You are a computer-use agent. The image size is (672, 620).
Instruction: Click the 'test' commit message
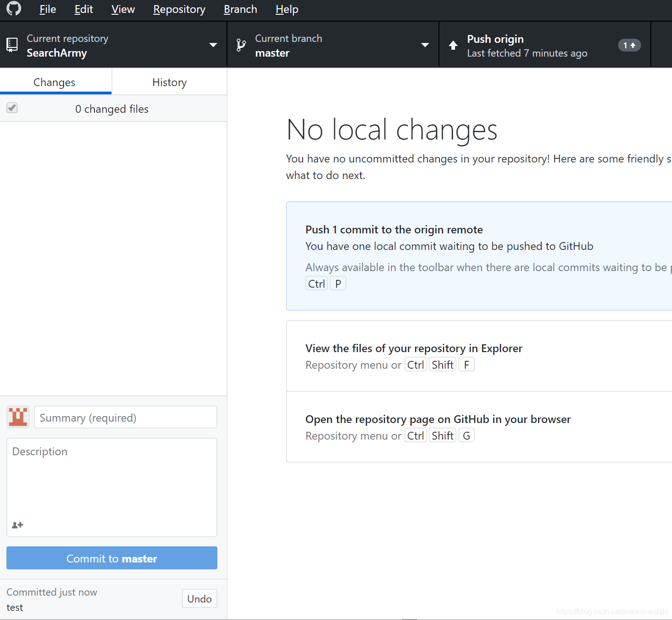click(x=15, y=607)
